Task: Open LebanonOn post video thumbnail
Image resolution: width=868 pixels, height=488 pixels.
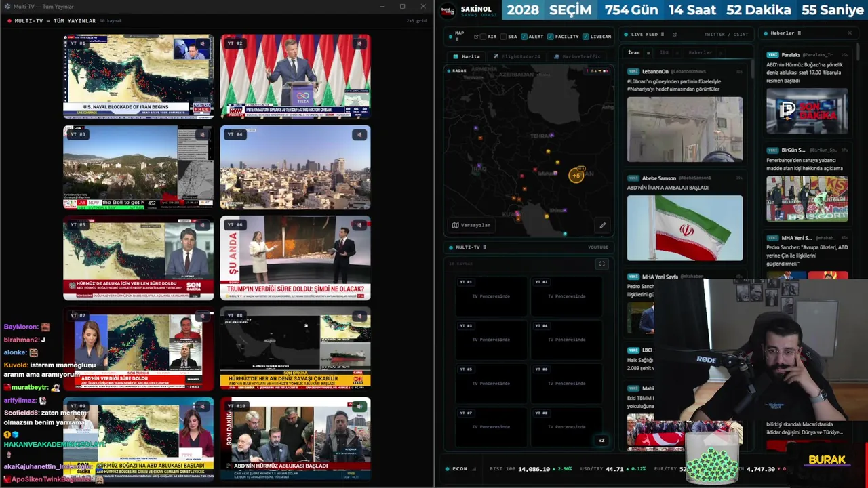Action: [x=684, y=129]
